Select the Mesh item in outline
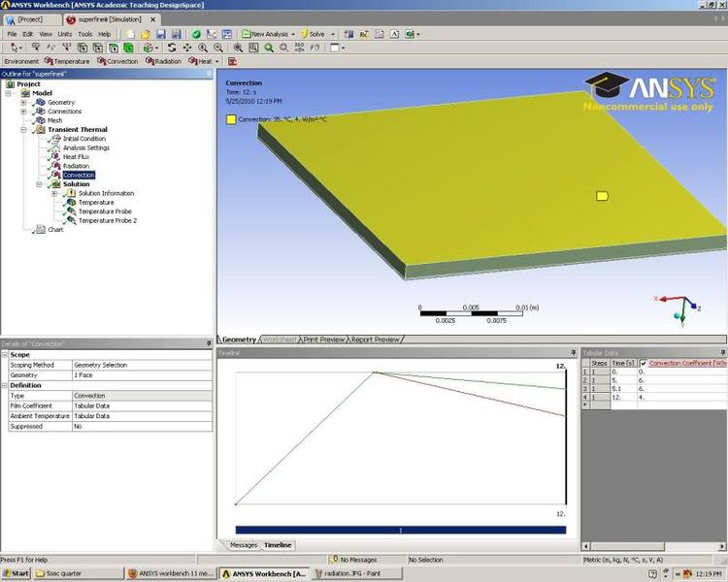This screenshot has width=728, height=582. (x=54, y=120)
